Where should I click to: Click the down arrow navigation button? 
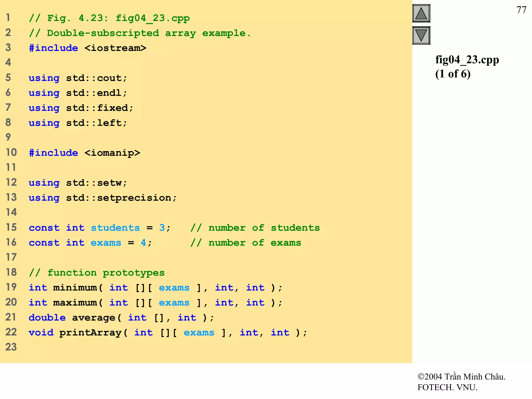(x=421, y=35)
